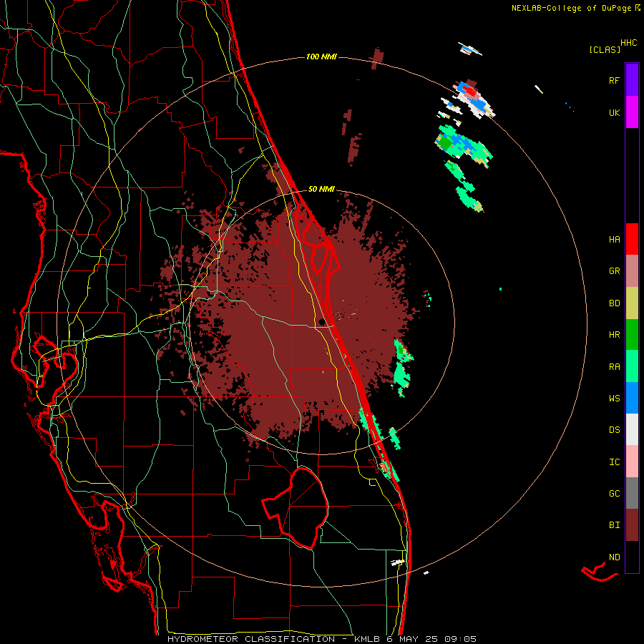This screenshot has height=644, width=644.
Task: Click the HR dark green legend swatch
Action: click(632, 335)
